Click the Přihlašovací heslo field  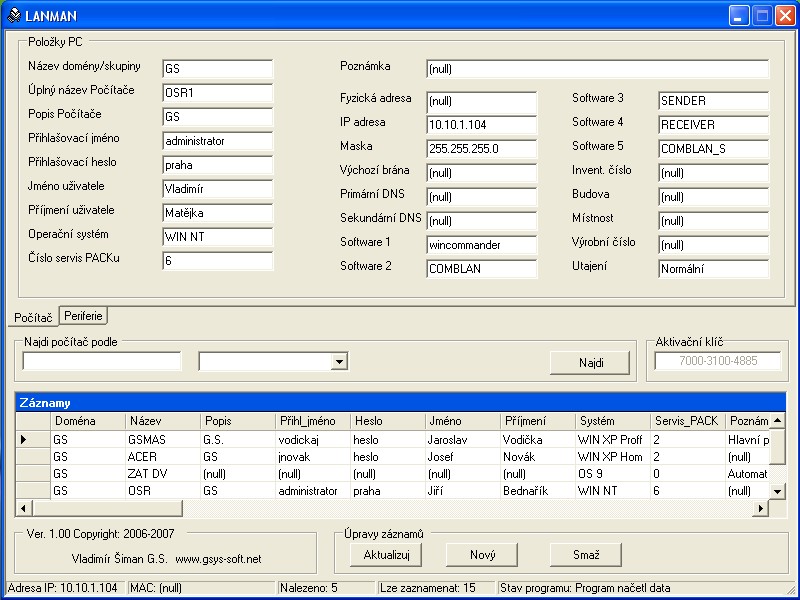pyautogui.click(x=217, y=164)
